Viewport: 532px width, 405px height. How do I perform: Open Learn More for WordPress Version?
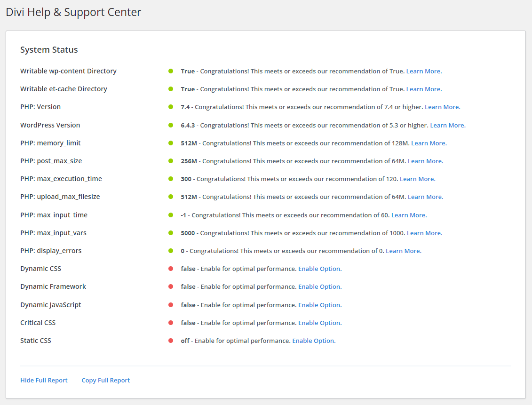448,126
